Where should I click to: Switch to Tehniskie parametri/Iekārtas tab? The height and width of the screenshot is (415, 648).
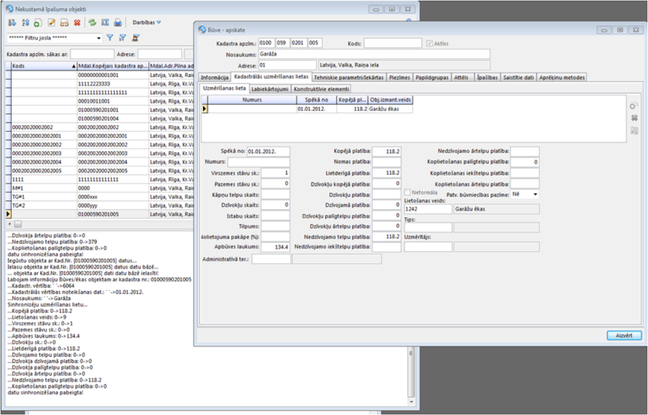point(349,78)
